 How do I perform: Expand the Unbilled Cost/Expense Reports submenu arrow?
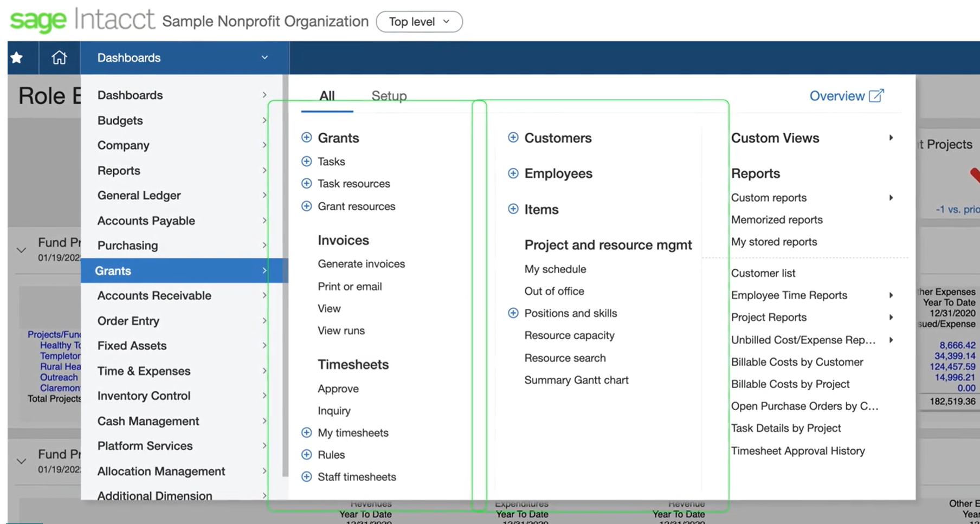tap(891, 340)
